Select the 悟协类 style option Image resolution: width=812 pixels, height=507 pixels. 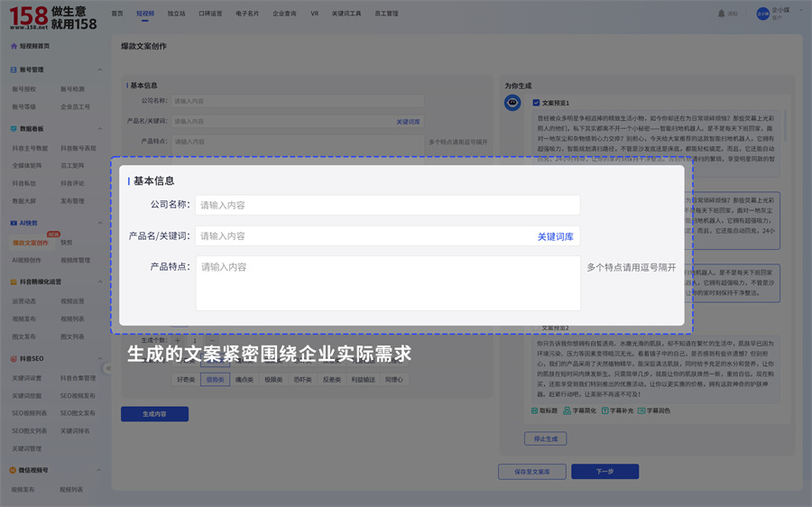tap(215, 380)
